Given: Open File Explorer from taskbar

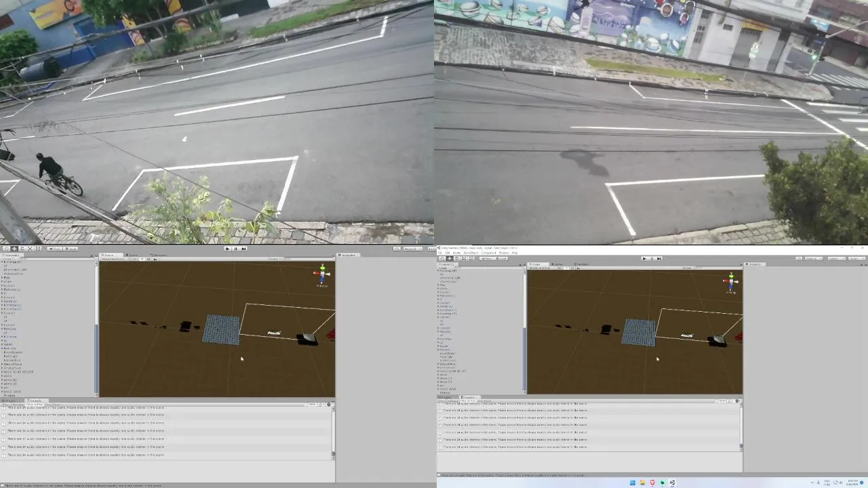Looking at the screenshot, I should tap(642, 483).
